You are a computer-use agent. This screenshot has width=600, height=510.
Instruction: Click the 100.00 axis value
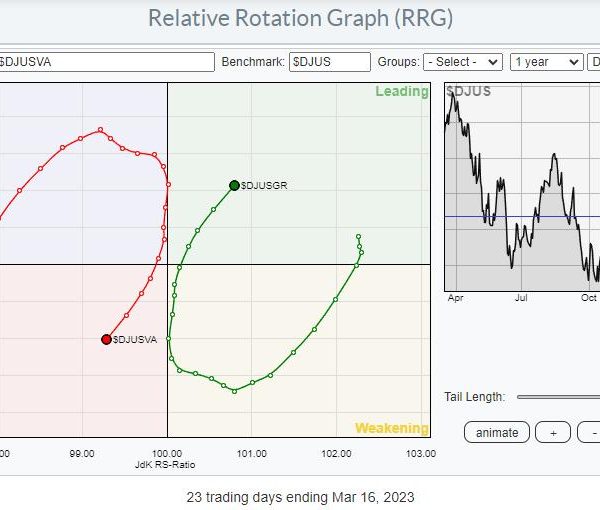167,454
